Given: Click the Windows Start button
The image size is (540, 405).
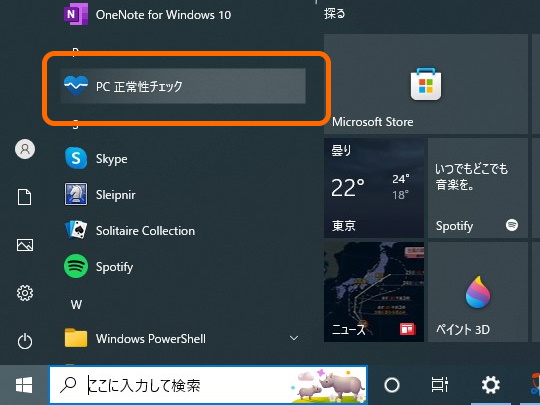Looking at the screenshot, I should (x=24, y=385).
